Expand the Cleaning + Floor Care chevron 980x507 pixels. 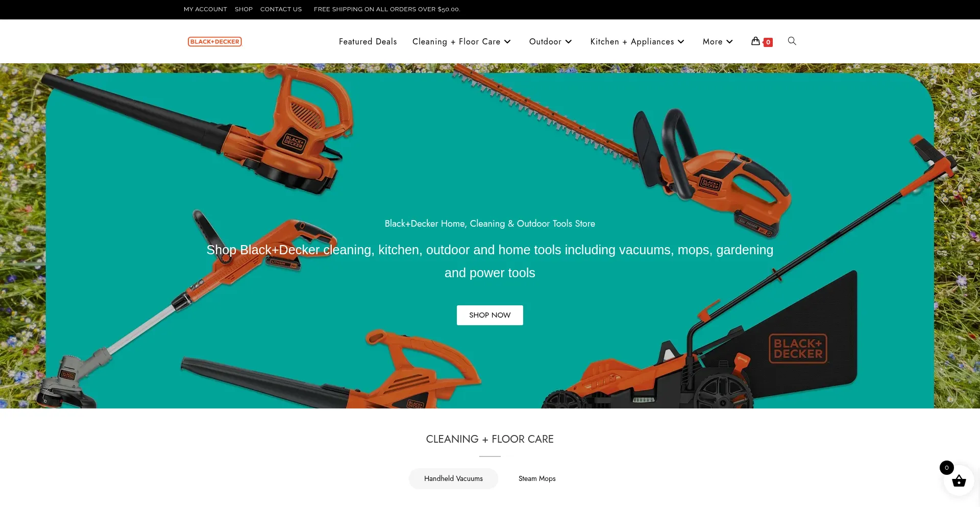pyautogui.click(x=507, y=42)
